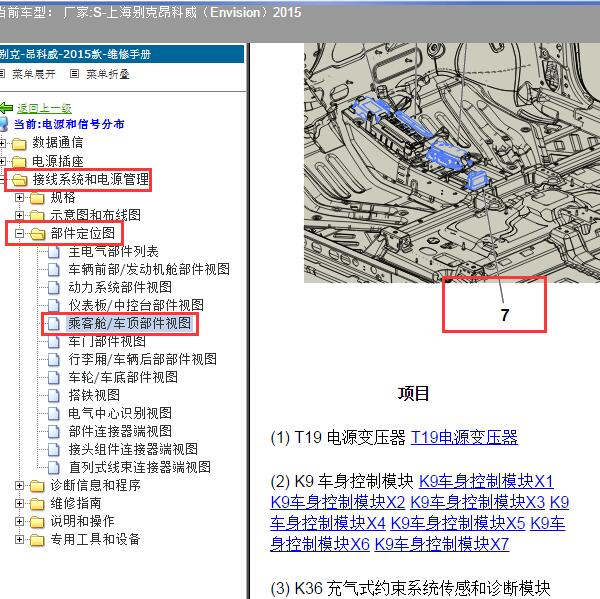Click the 说明和操作 folder label
Image resolution: width=600 pixels, height=599 pixels.
[82, 521]
